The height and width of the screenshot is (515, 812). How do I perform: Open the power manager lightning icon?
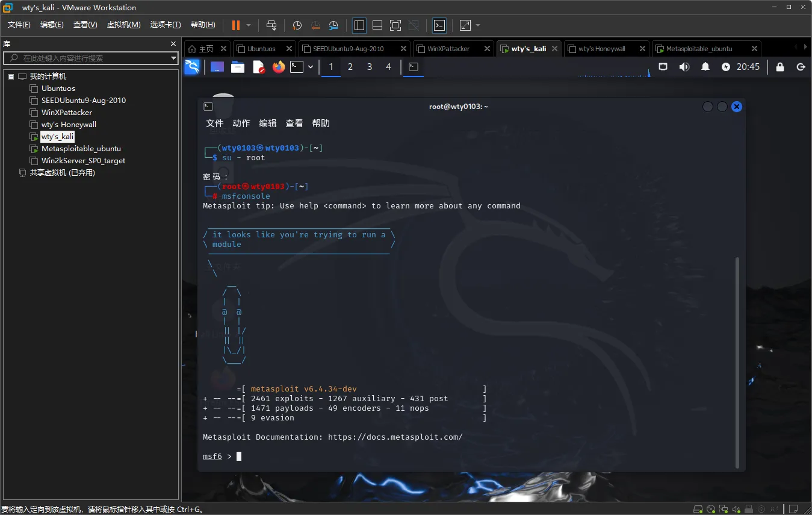click(x=726, y=67)
